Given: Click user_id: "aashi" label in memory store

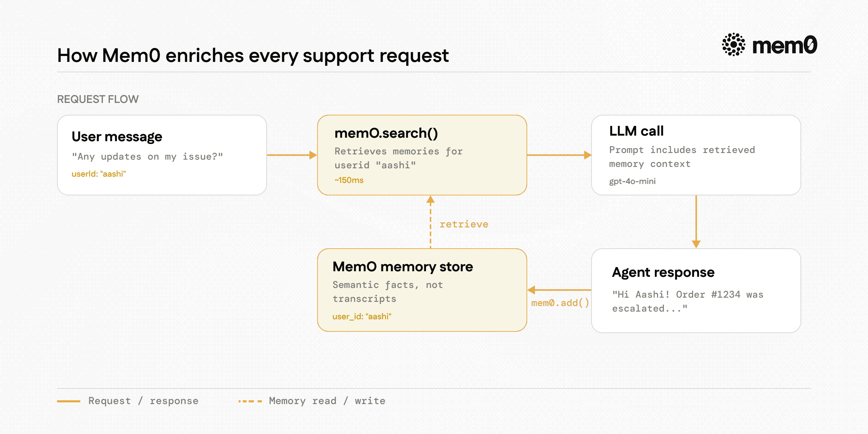Looking at the screenshot, I should [x=362, y=316].
